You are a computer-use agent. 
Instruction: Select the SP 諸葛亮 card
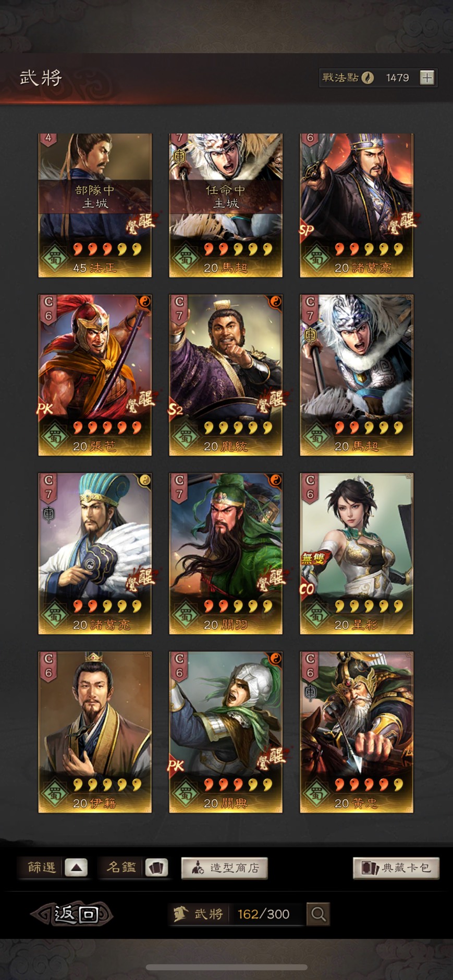[357, 205]
